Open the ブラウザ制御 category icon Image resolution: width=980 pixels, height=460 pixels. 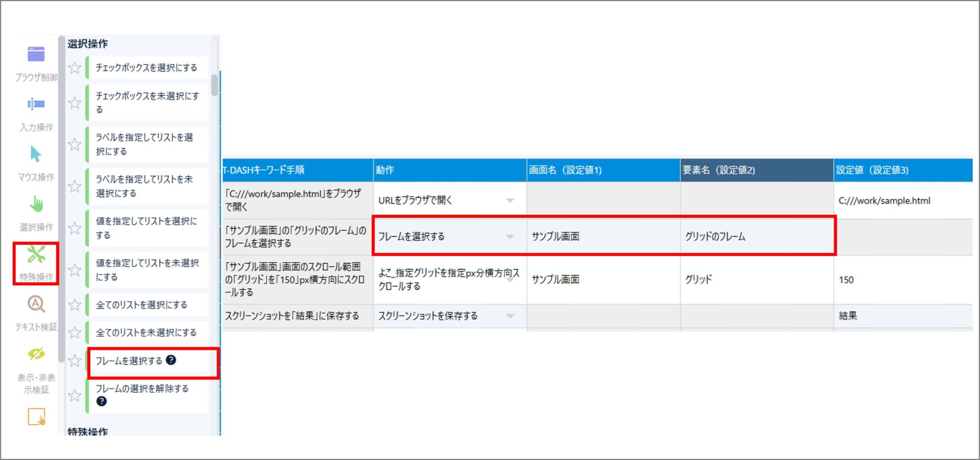tap(36, 55)
